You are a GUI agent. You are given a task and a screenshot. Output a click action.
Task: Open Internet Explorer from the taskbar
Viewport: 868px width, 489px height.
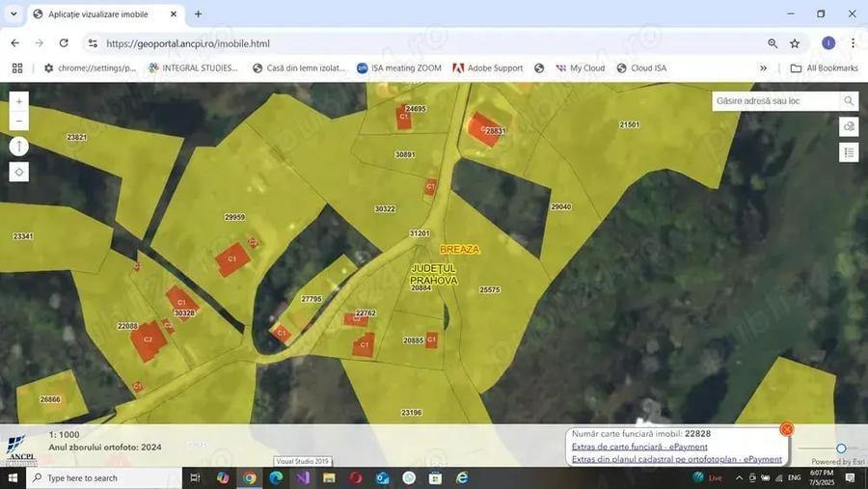point(462,478)
